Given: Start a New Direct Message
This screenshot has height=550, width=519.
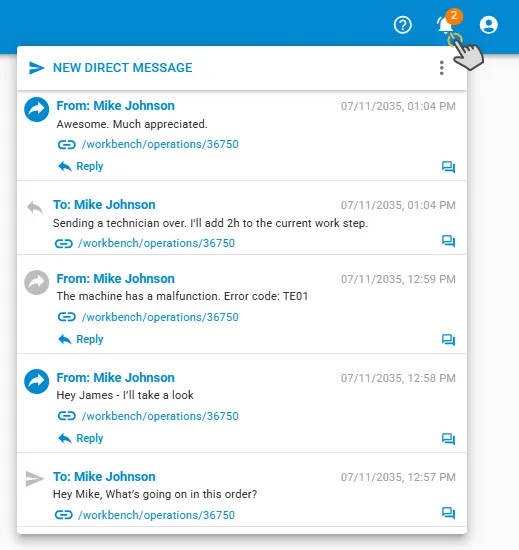Looking at the screenshot, I should [122, 68].
